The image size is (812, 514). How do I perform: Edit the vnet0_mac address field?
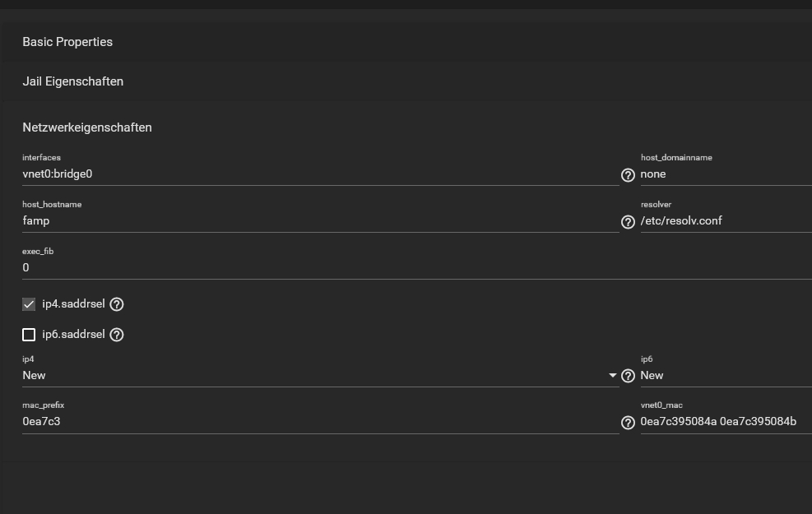click(726, 422)
